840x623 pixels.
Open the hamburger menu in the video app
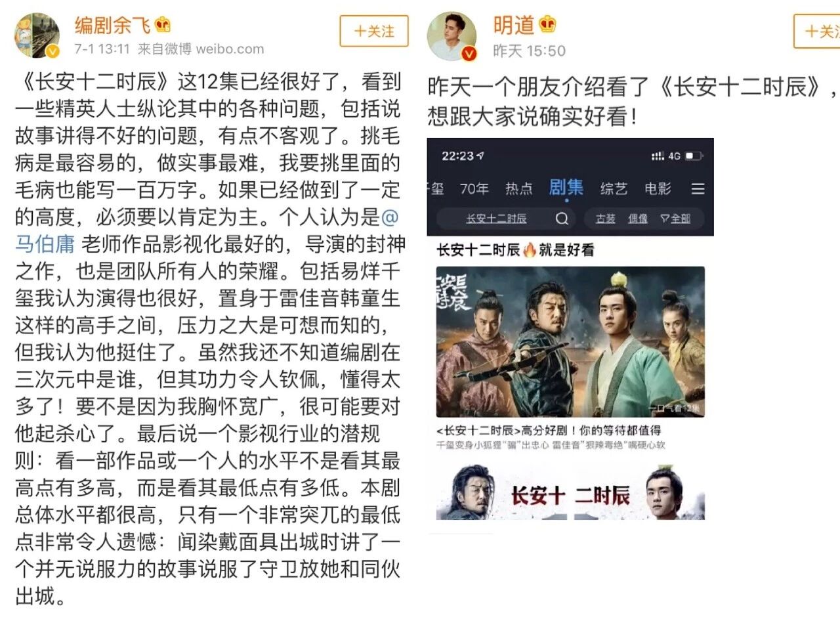[x=698, y=189]
